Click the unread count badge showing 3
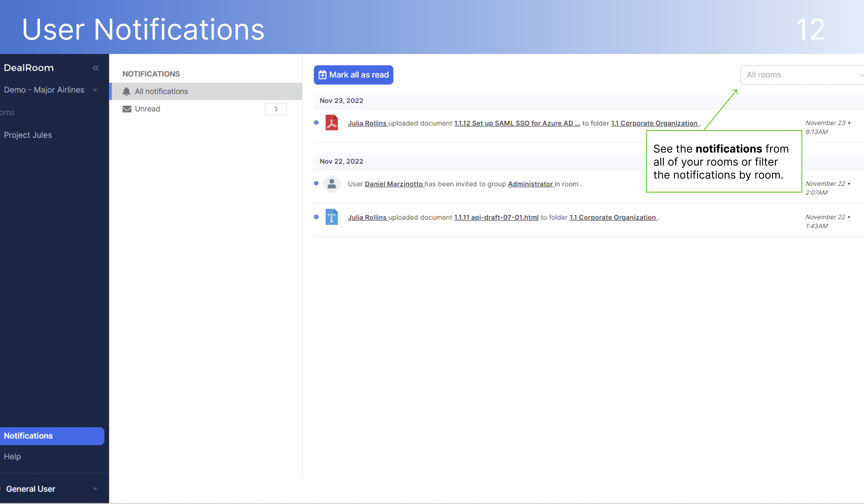The image size is (864, 504). pyautogui.click(x=275, y=109)
